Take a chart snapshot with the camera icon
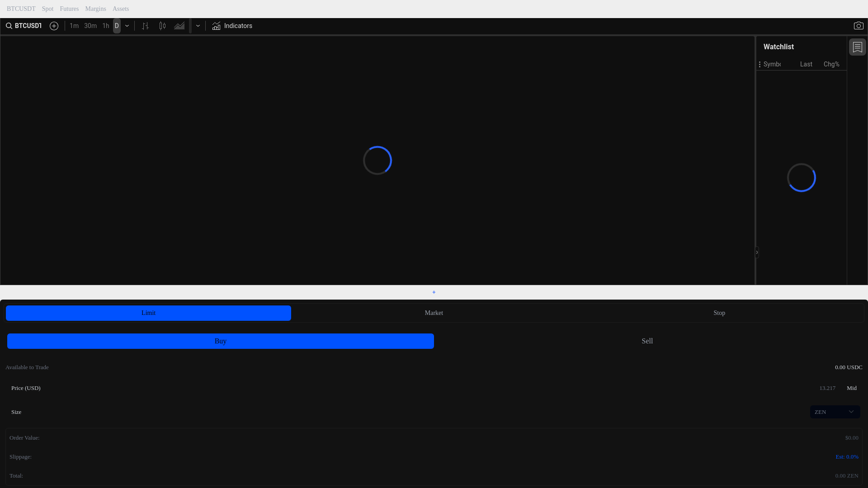868x488 pixels. tap(859, 26)
